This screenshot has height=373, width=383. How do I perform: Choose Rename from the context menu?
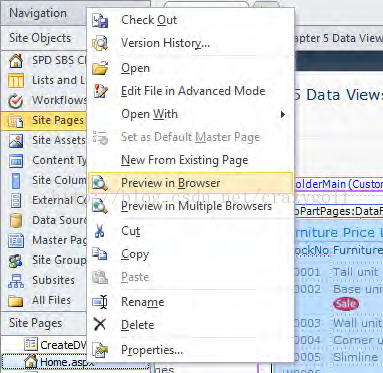point(191,302)
